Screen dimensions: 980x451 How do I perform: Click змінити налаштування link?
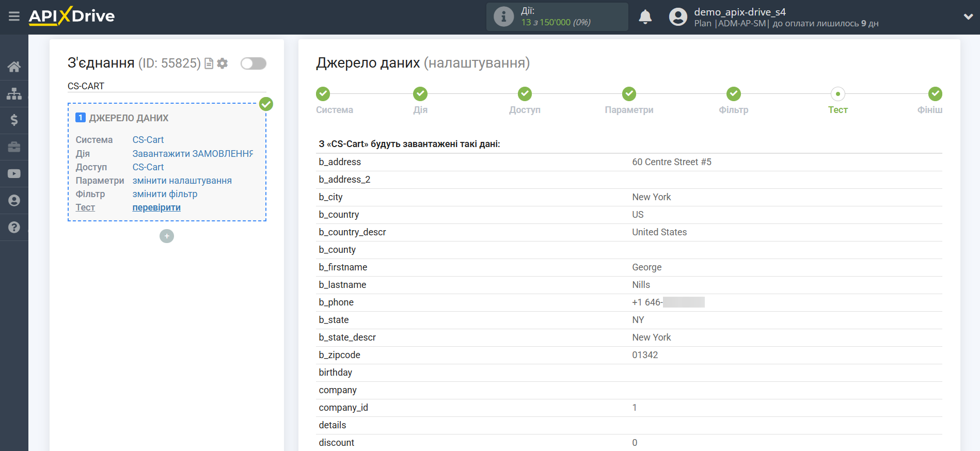[x=182, y=181]
